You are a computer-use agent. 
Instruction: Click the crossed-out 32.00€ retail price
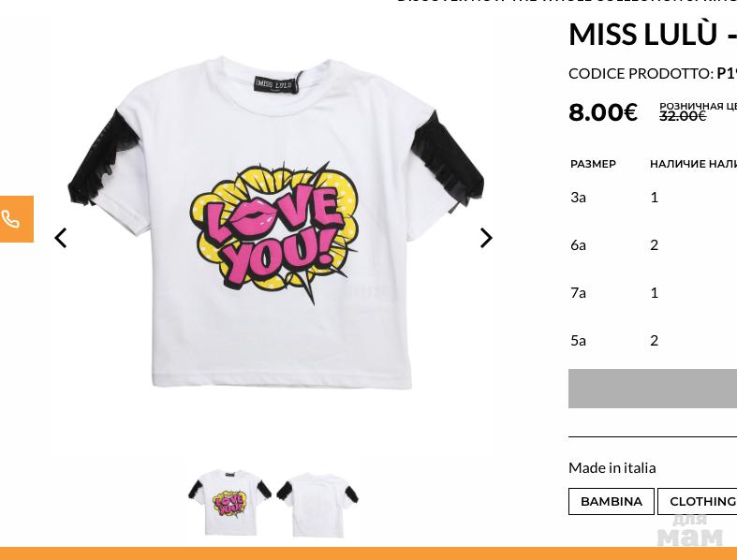point(682,116)
